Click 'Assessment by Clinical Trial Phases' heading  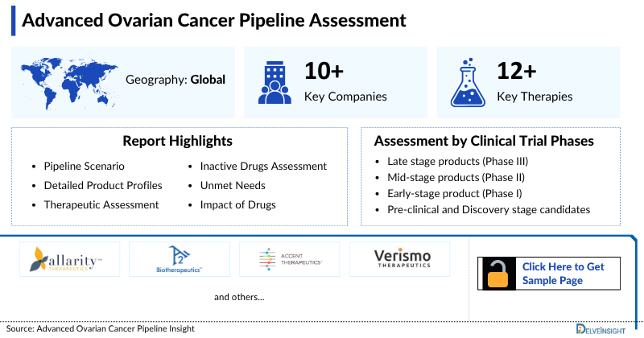[x=484, y=141]
